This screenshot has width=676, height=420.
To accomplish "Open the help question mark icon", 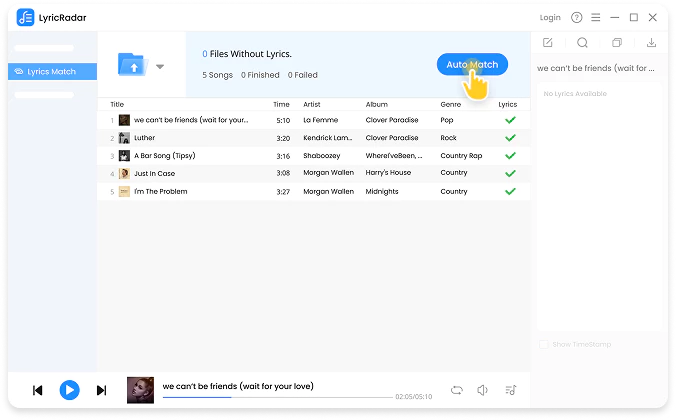I will point(576,18).
